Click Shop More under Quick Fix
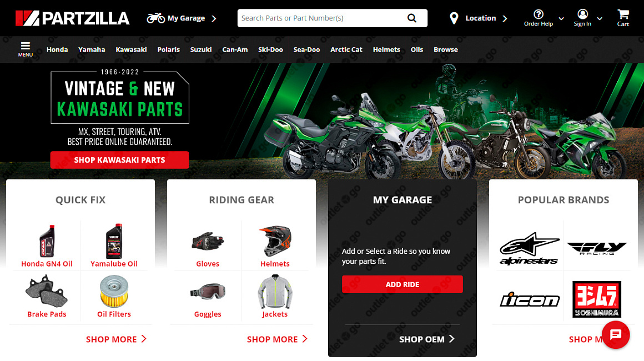Viewport: 644px width, 361px height. 116,339
